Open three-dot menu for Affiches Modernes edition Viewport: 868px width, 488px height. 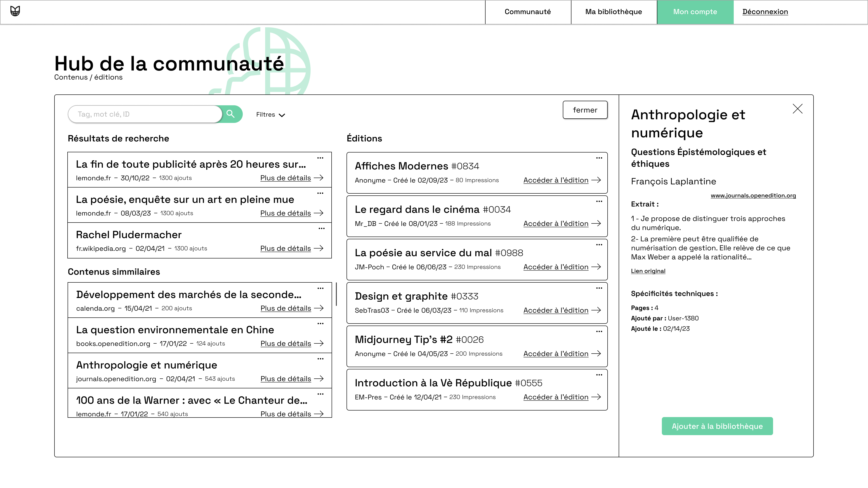pos(599,158)
